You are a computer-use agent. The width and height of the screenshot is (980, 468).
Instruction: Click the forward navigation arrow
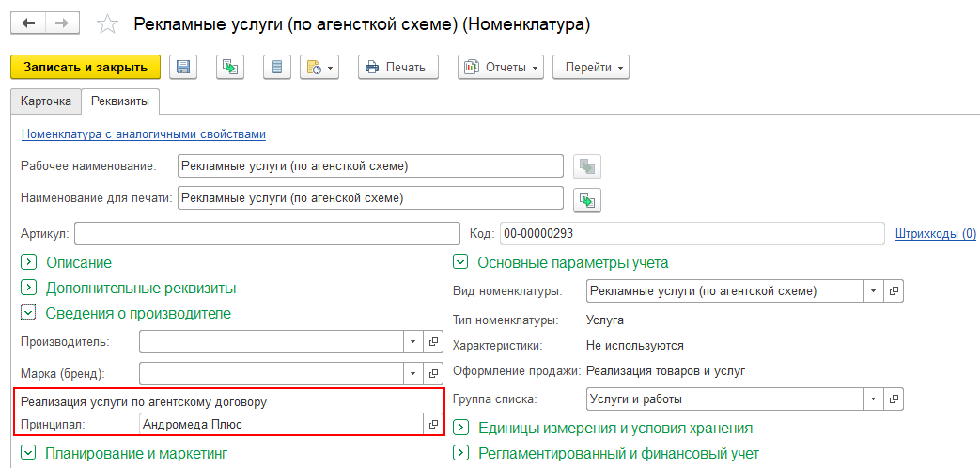(62, 23)
